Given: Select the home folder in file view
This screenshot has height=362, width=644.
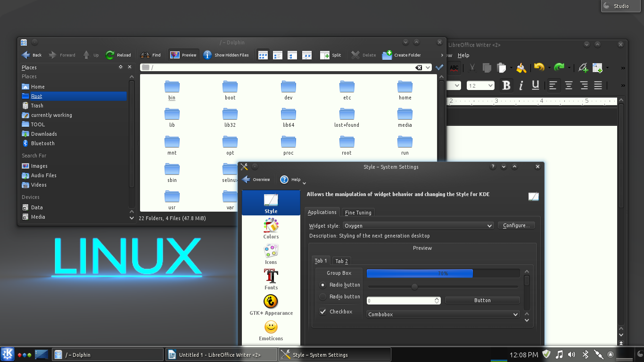Looking at the screenshot, I should coord(405,90).
